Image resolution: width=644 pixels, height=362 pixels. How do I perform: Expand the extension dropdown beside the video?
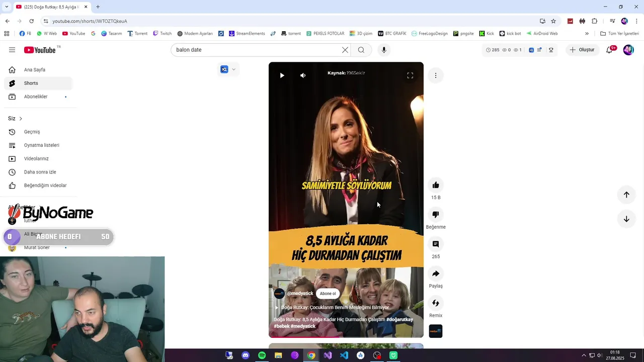coord(233,69)
